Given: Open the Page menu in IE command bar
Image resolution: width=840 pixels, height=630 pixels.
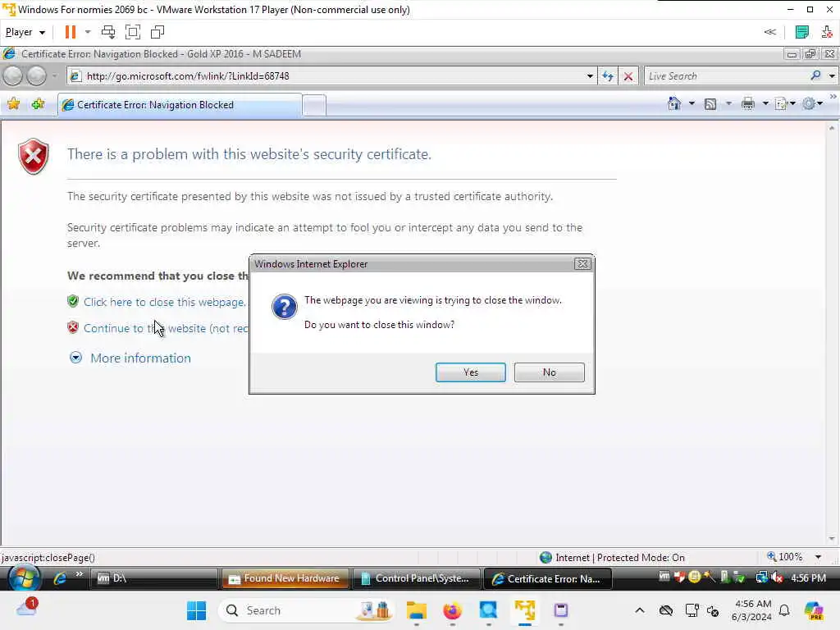Looking at the screenshot, I should 785,104.
